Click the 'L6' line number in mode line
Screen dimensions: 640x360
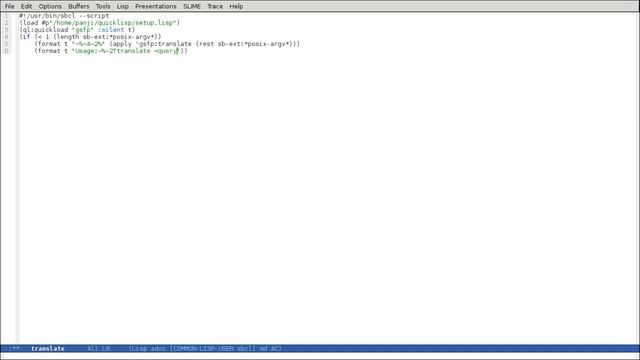tap(106, 349)
